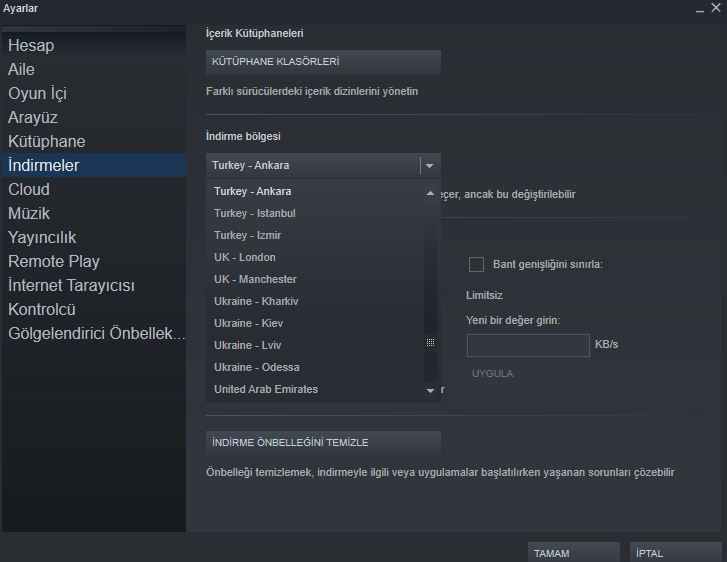
Task: Confirm settings with TAMAM
Action: [574, 553]
